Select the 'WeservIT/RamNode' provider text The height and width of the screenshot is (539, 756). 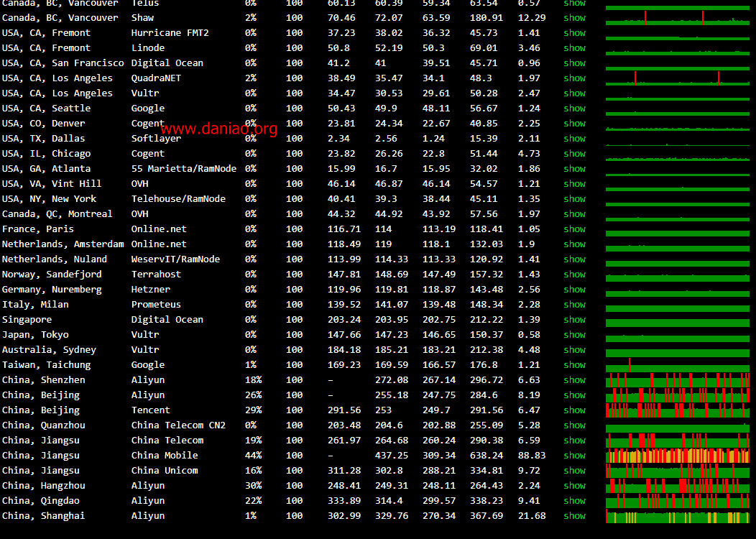(x=175, y=259)
